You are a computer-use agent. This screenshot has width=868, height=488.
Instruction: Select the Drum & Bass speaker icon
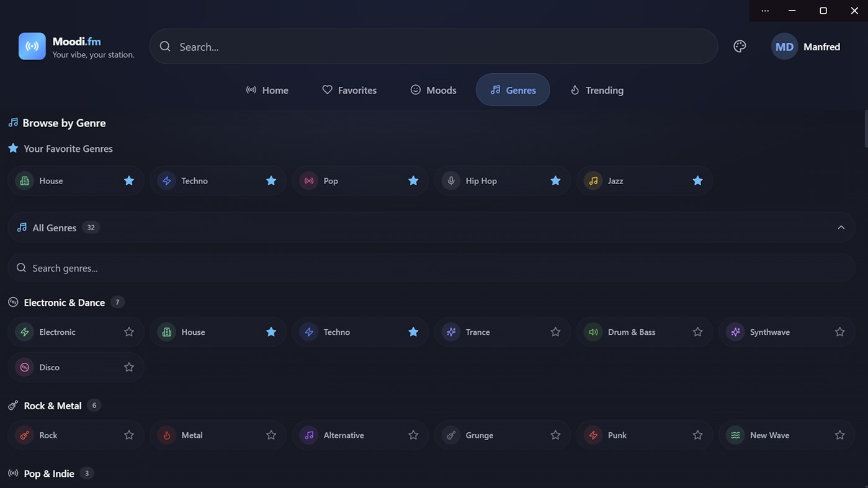coord(593,332)
